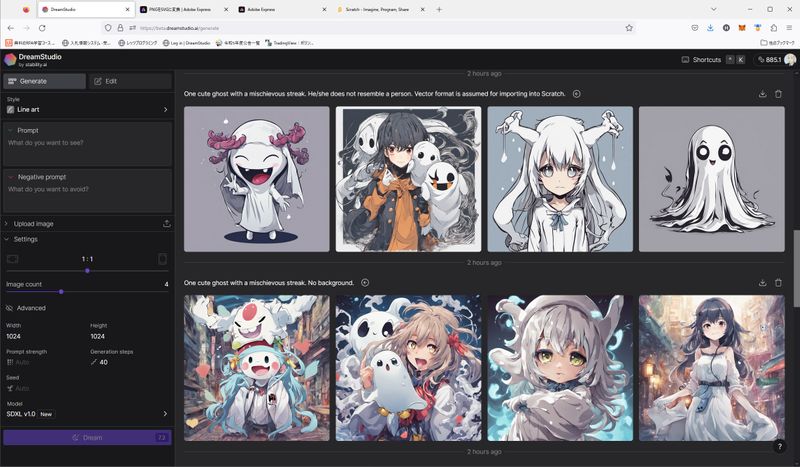Adjust the Image count slider
Screen dimensions: 800x467
(61, 291)
